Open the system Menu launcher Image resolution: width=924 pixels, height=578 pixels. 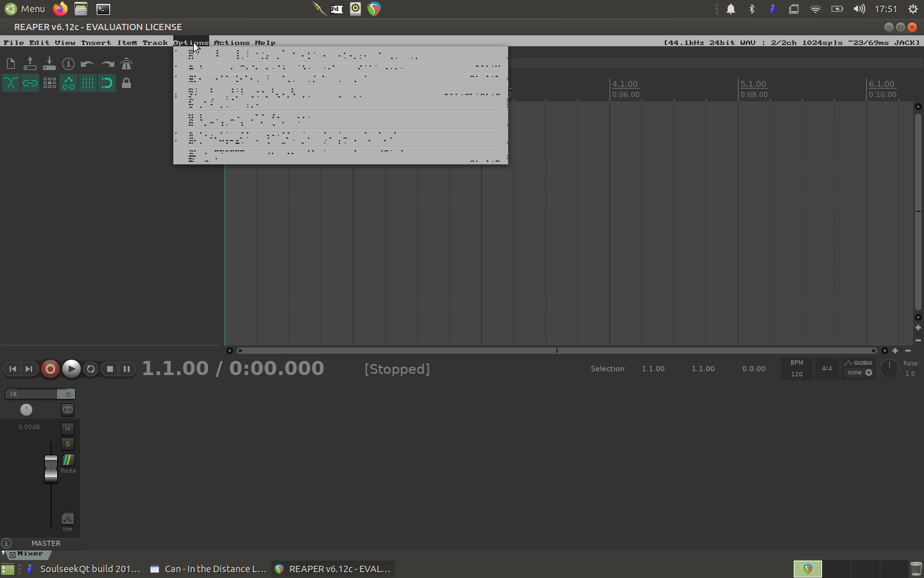pyautogui.click(x=25, y=9)
